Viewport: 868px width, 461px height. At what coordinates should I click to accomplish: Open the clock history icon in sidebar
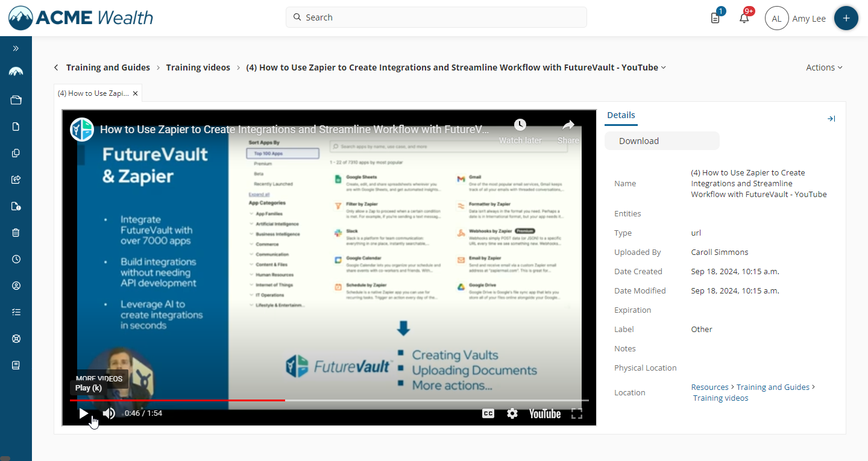point(16,259)
